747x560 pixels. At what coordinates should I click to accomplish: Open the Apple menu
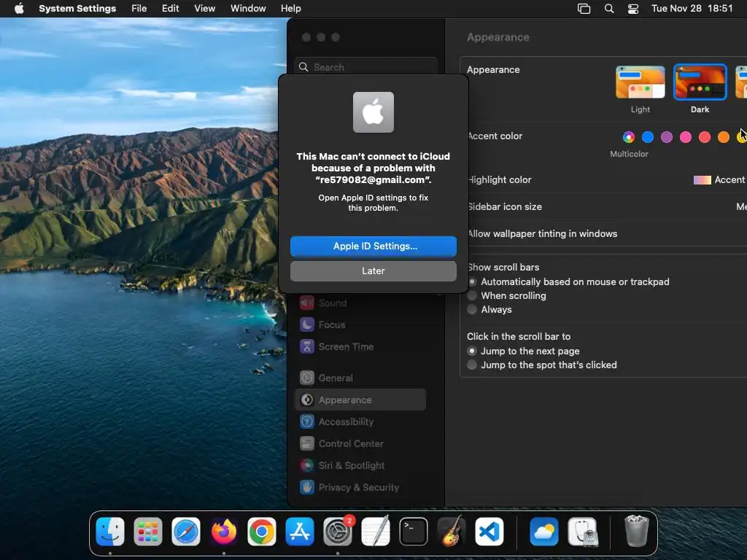pos(19,9)
